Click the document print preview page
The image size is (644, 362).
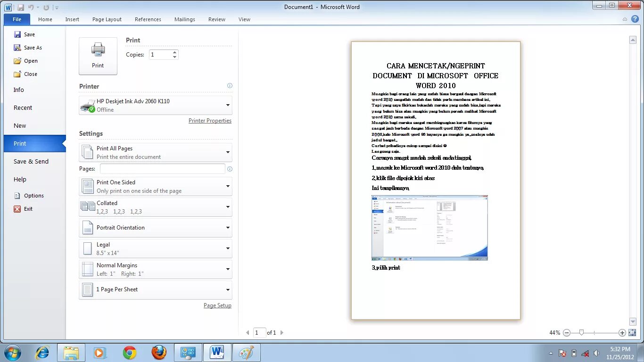tap(436, 181)
